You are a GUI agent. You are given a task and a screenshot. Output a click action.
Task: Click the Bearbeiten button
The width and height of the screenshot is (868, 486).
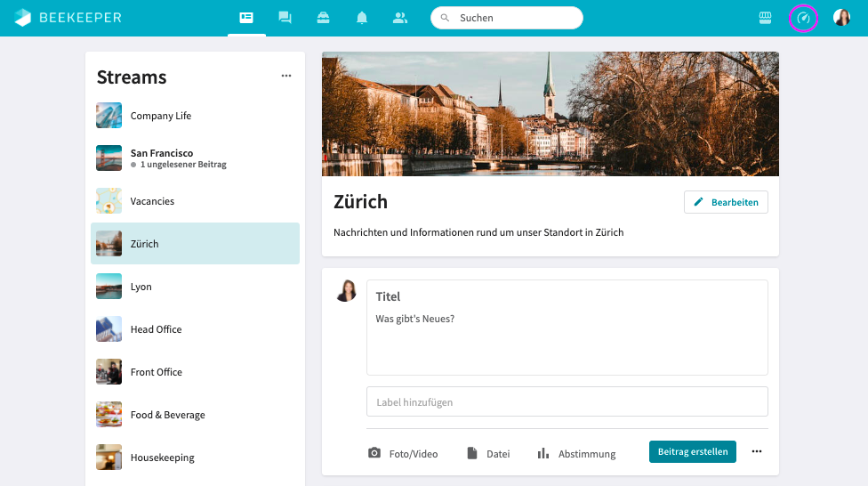click(726, 202)
